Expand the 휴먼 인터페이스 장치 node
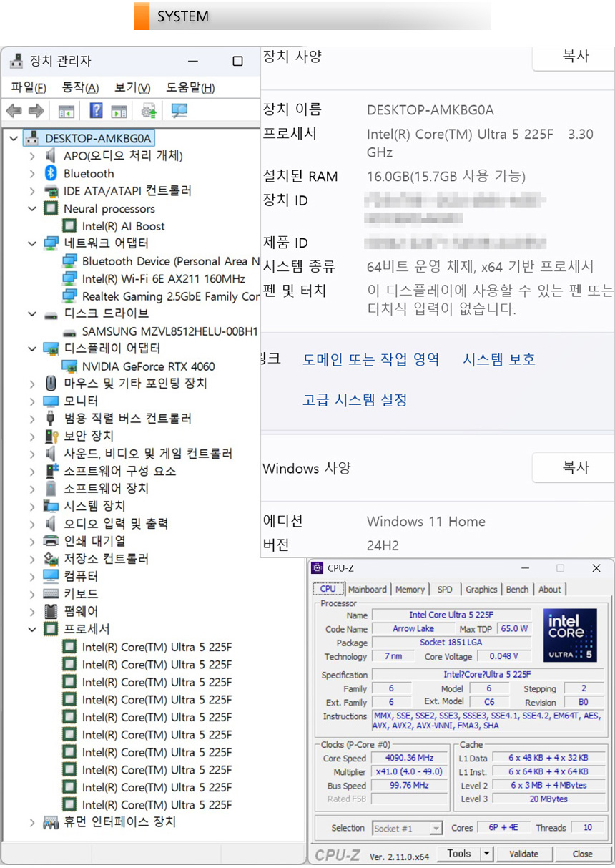Image resolution: width=615 pixels, height=868 pixels. 32,822
